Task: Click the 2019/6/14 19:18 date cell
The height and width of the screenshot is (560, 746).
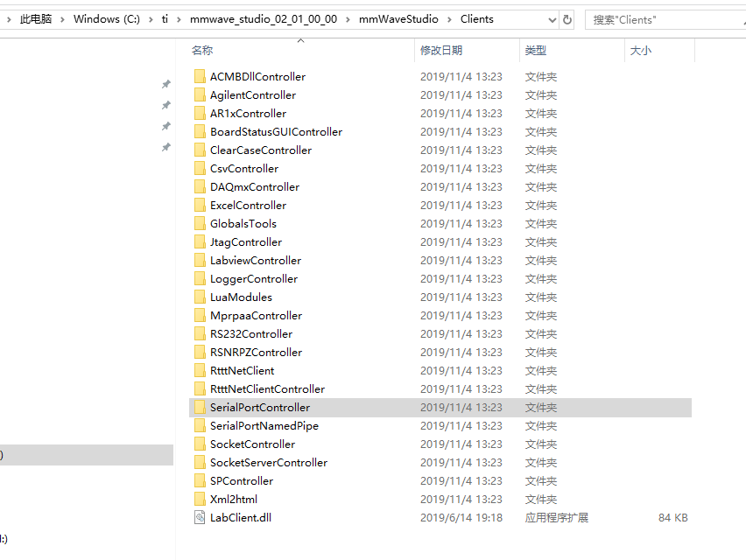Action: click(461, 518)
